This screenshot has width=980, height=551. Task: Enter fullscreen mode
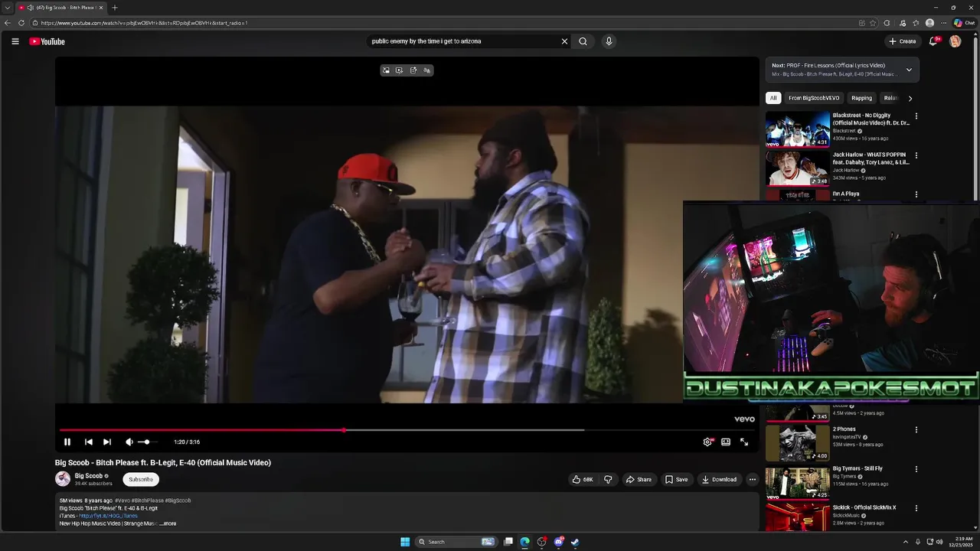[x=744, y=442]
